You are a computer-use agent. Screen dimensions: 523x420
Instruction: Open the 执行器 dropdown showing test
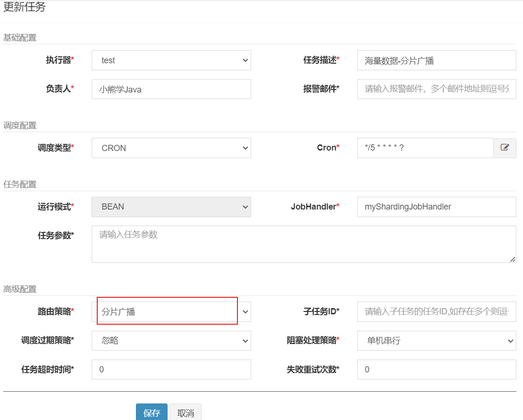(x=171, y=60)
